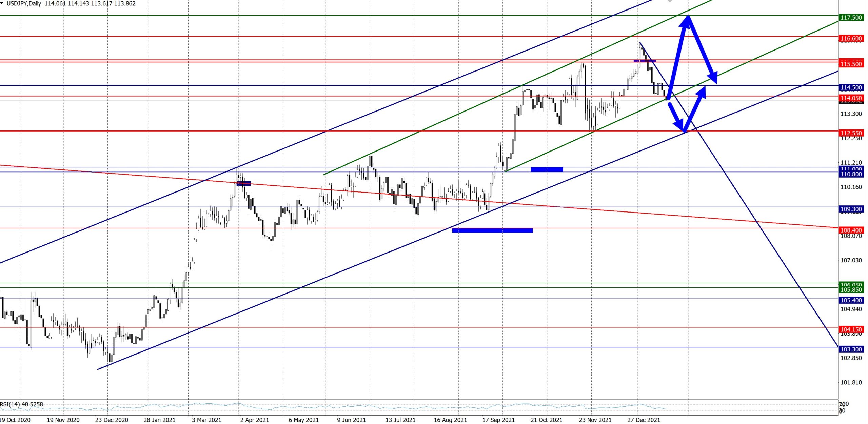Click the blue arrowhead at 117.500
This screenshot has height=424, width=868.
pyautogui.click(x=687, y=21)
